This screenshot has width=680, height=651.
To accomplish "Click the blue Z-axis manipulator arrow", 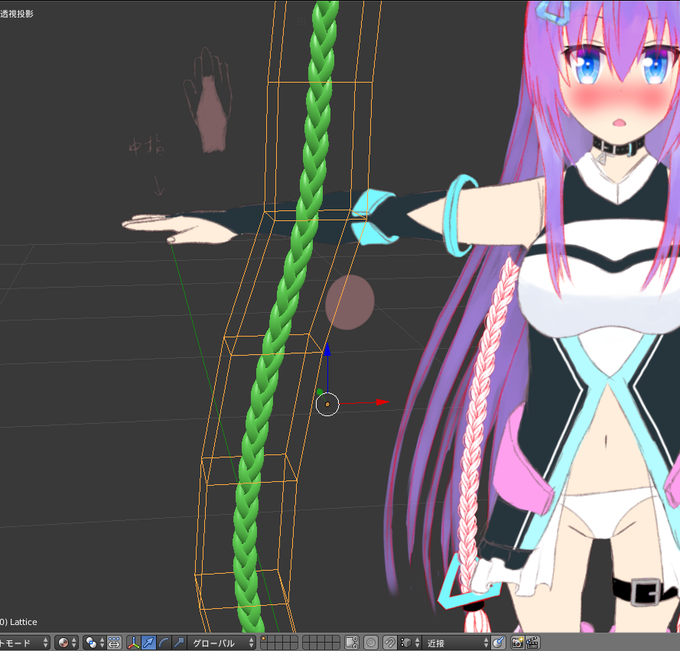I will click(327, 349).
